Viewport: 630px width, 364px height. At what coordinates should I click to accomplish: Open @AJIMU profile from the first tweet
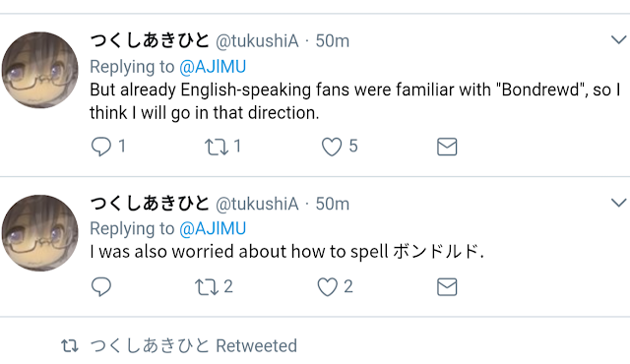(x=213, y=67)
